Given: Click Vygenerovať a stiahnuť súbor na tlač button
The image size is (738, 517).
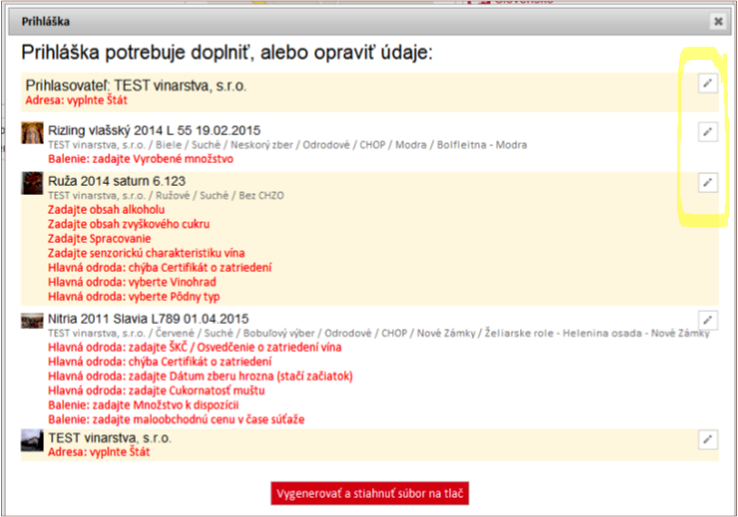Looking at the screenshot, I should [x=370, y=493].
